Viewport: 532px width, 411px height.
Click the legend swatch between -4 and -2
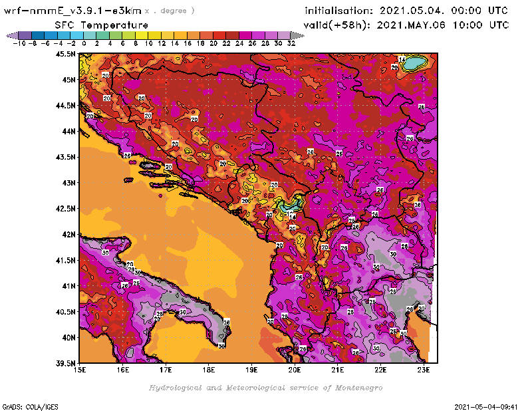tap(64, 35)
